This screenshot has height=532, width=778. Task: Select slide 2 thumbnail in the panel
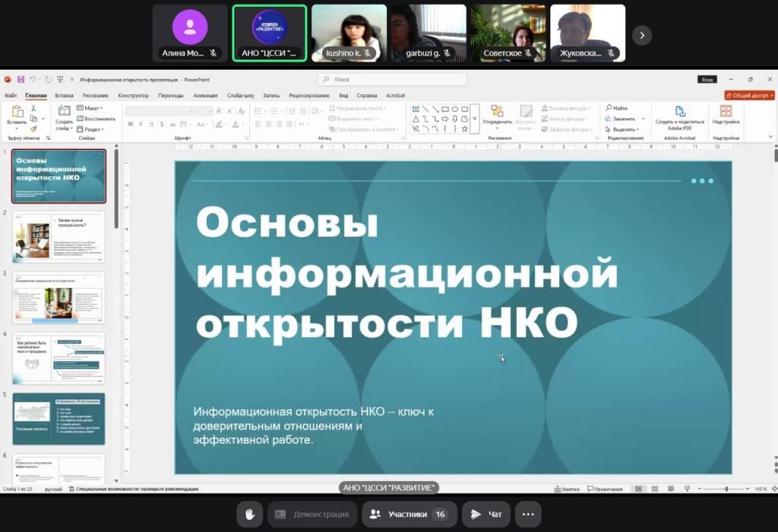click(59, 237)
